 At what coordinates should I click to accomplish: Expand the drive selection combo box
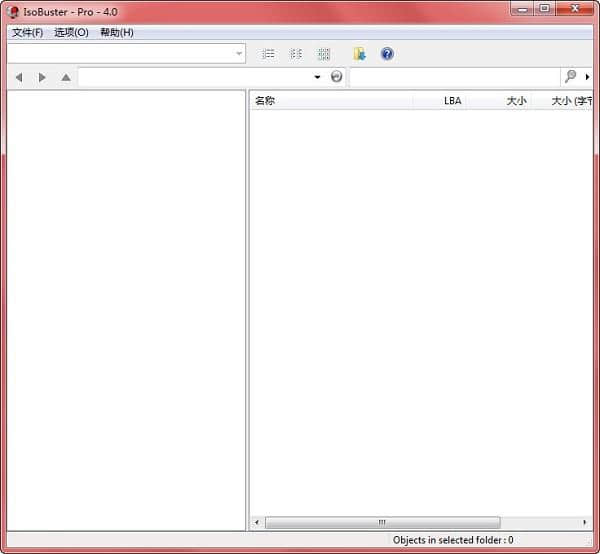tap(239, 54)
